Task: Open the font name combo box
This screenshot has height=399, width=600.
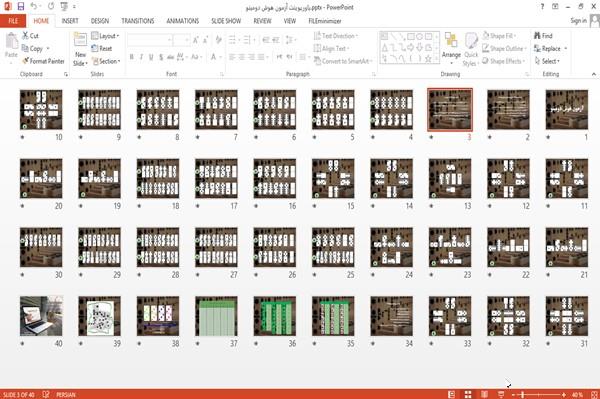Action: 149,40
